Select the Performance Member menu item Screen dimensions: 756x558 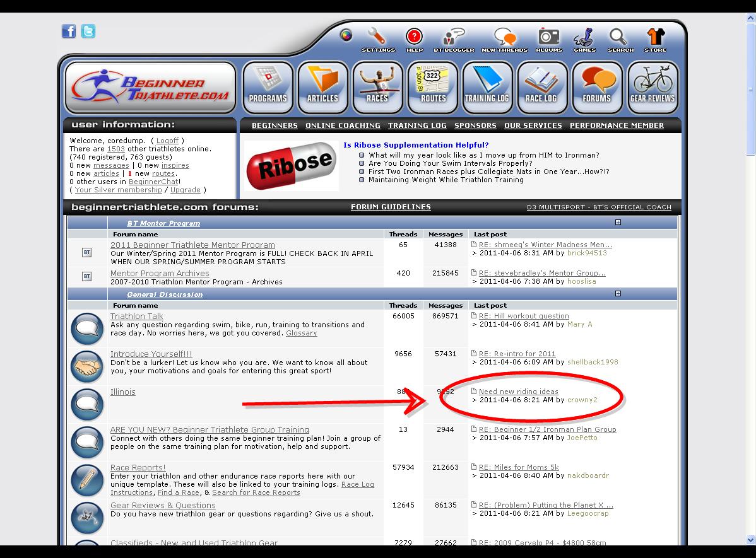click(x=617, y=125)
